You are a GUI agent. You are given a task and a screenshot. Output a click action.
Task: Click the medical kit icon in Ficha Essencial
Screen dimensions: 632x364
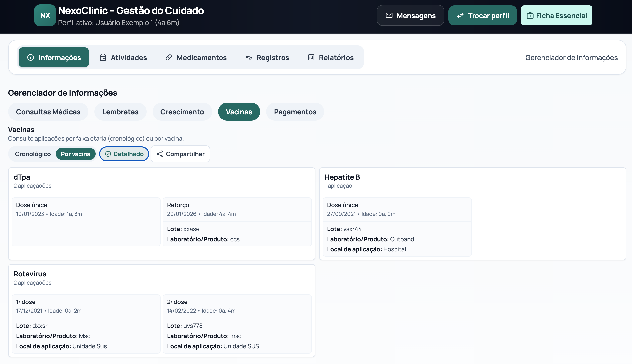coord(530,16)
